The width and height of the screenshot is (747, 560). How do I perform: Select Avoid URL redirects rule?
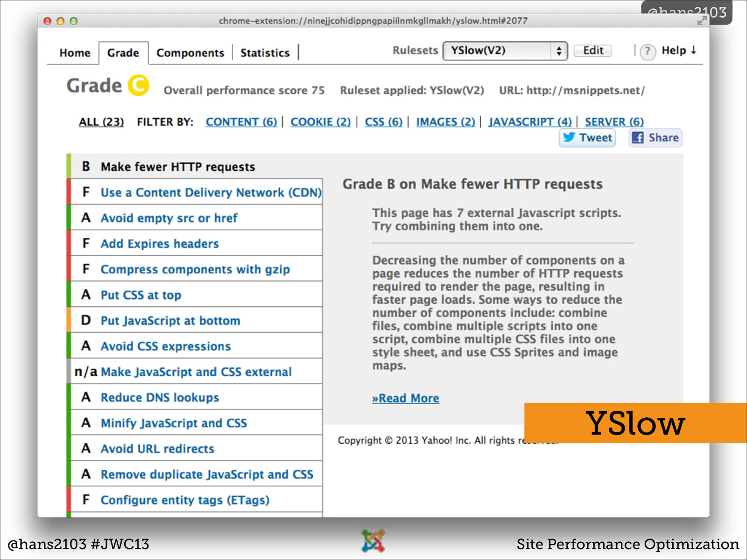[x=195, y=448]
